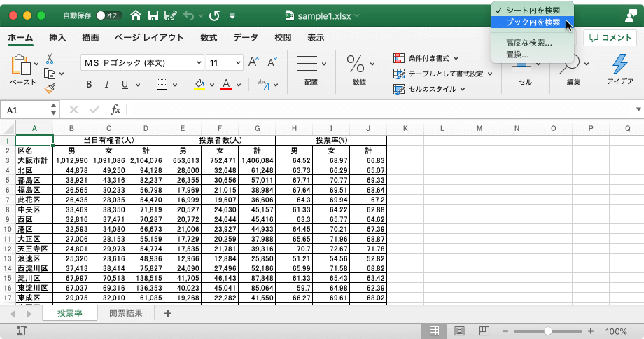The height and width of the screenshot is (339, 644).
Task: Switch to the ホーム ribbon tab
Action: (x=20, y=37)
